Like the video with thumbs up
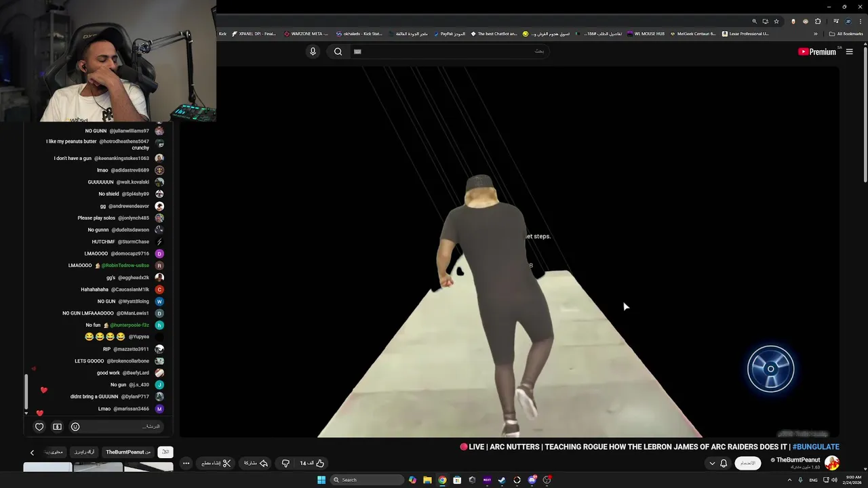Image resolution: width=868 pixels, height=488 pixels. click(312, 463)
